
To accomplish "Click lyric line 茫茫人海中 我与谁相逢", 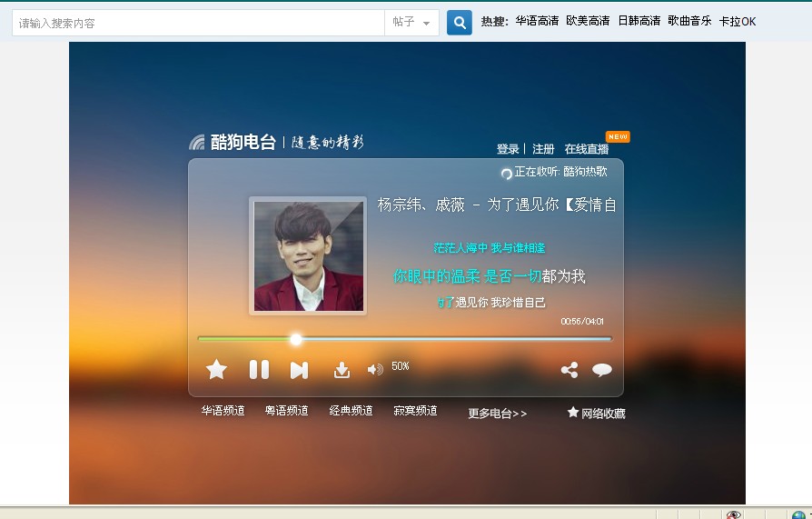I will [x=490, y=248].
